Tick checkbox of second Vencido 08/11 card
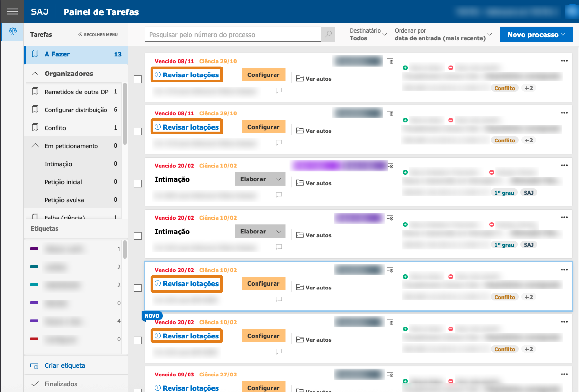Screen dimensions: 579x392 tap(138, 132)
